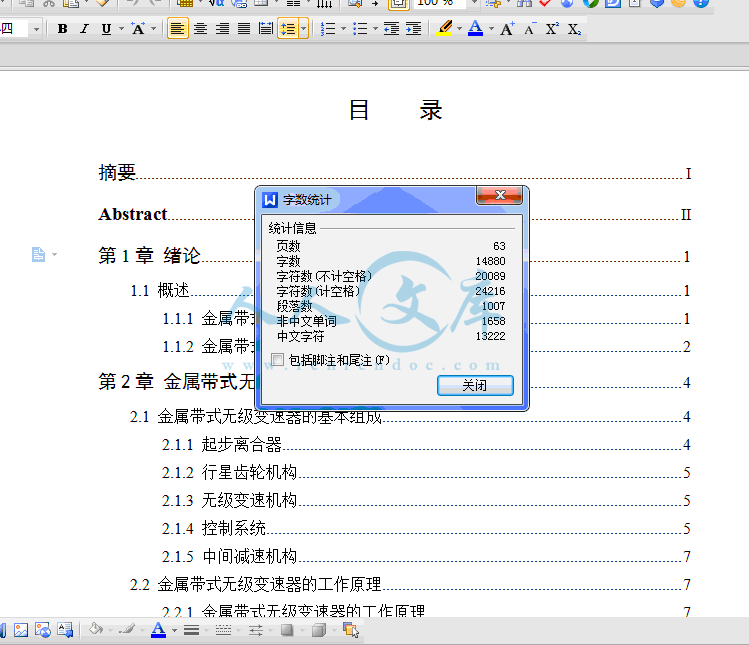Image resolution: width=749 pixels, height=645 pixels.
Task: Grow the font size
Action: tap(507, 29)
